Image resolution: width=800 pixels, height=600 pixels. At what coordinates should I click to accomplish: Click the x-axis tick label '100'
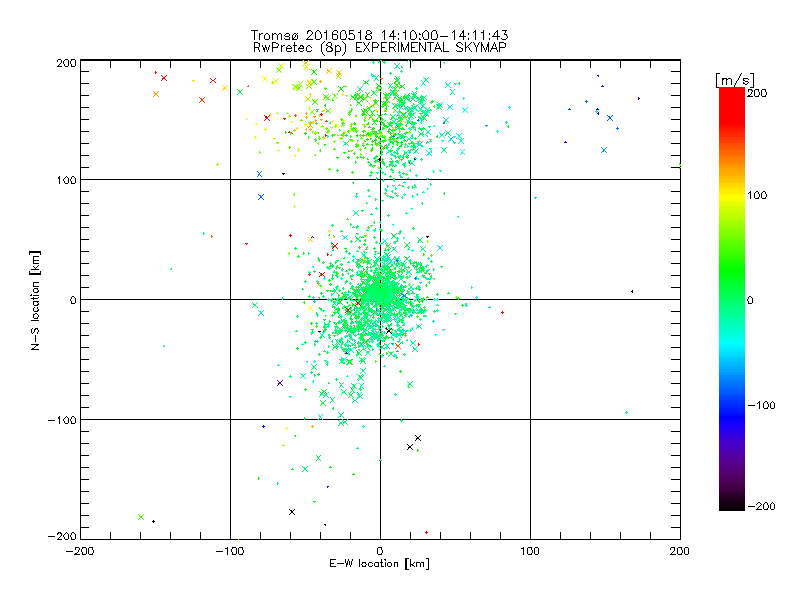[x=530, y=551]
